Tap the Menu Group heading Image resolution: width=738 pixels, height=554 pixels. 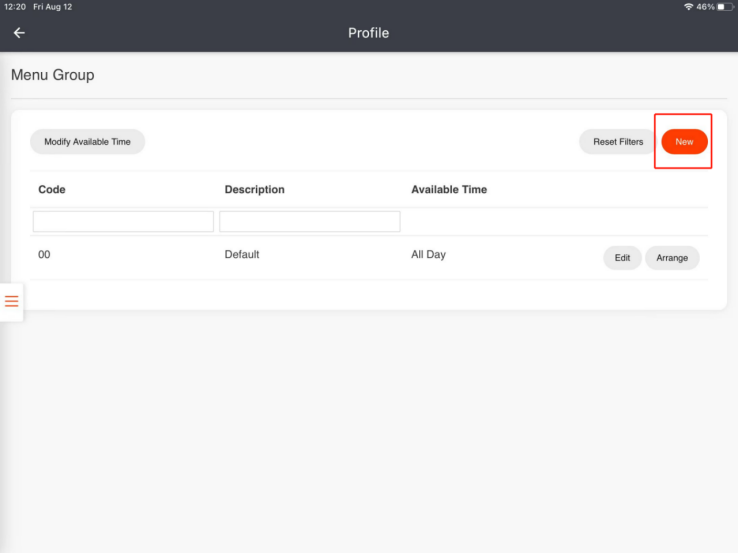click(53, 75)
